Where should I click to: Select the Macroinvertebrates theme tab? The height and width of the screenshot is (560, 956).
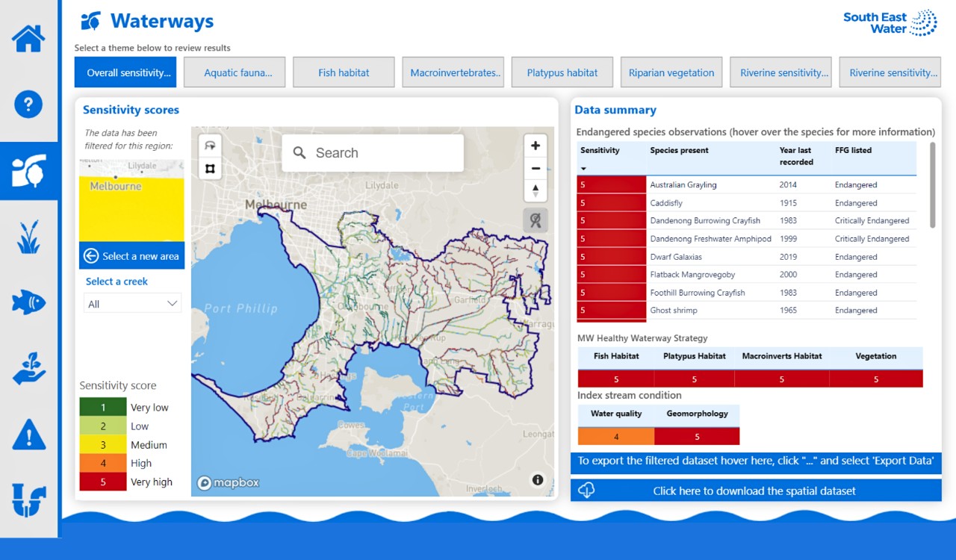(x=453, y=72)
